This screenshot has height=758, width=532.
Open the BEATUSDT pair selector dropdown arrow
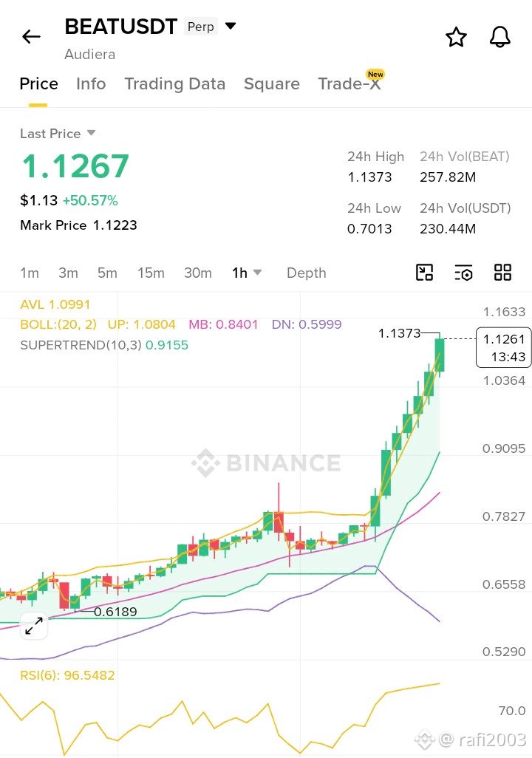tap(231, 26)
